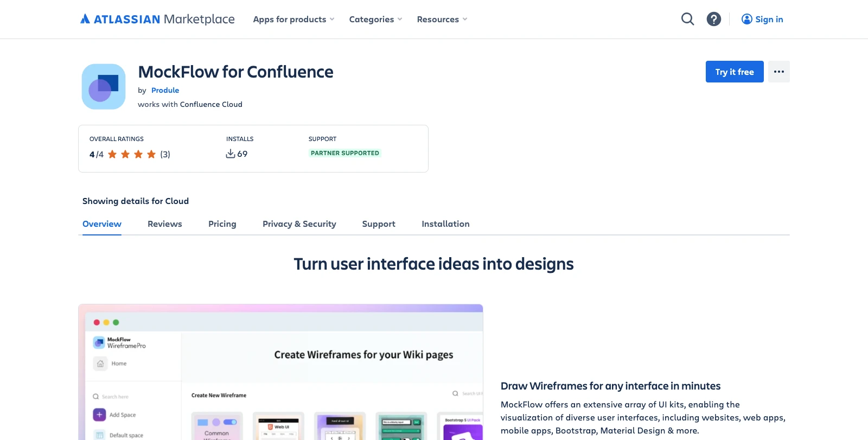
Task: Click the rating stars
Action: tap(132, 154)
